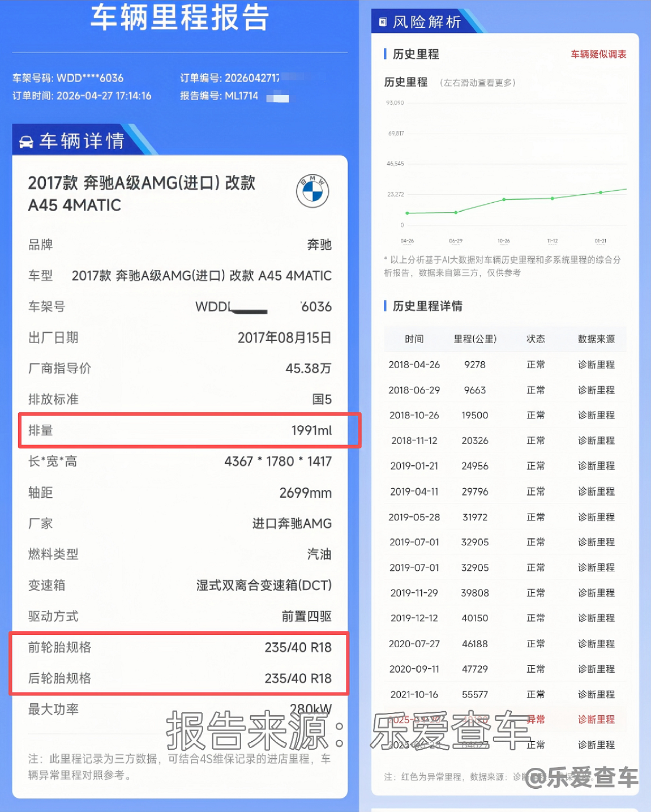The width and height of the screenshot is (651, 812).
Task: Click the car icon beside 车辆详情
Action: tap(26, 142)
